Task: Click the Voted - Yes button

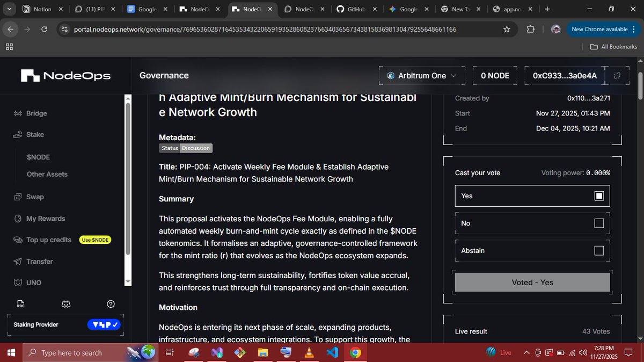Action: point(532,282)
